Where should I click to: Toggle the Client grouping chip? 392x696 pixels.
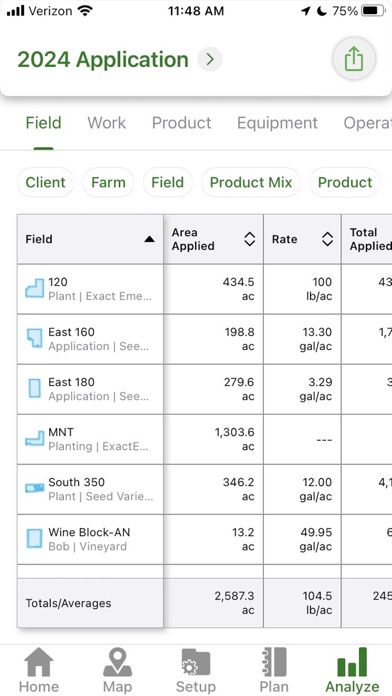45,182
